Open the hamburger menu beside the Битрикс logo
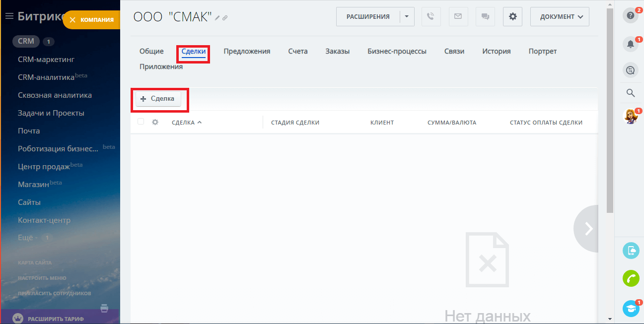This screenshot has width=644, height=324. [x=9, y=16]
